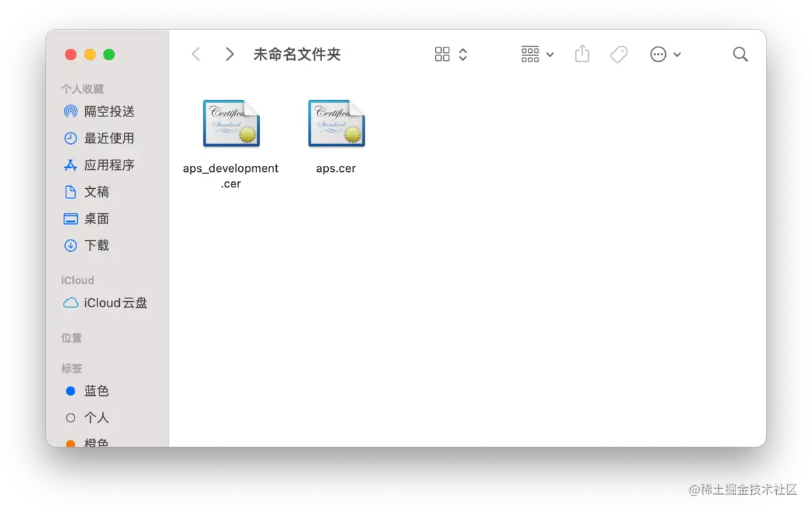Open the 文稿 (Documents) sidebar folder
This screenshot has width=812, height=511.
95,192
